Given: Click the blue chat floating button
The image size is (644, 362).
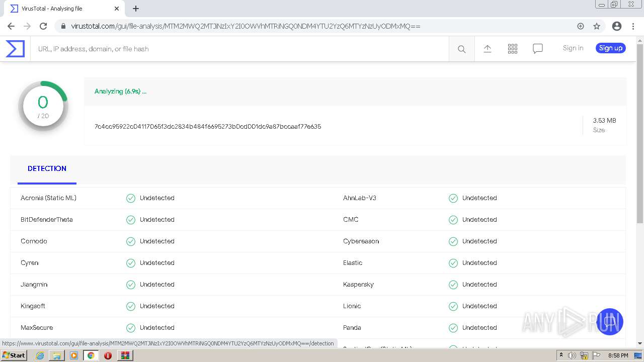Looking at the screenshot, I should click(x=610, y=322).
